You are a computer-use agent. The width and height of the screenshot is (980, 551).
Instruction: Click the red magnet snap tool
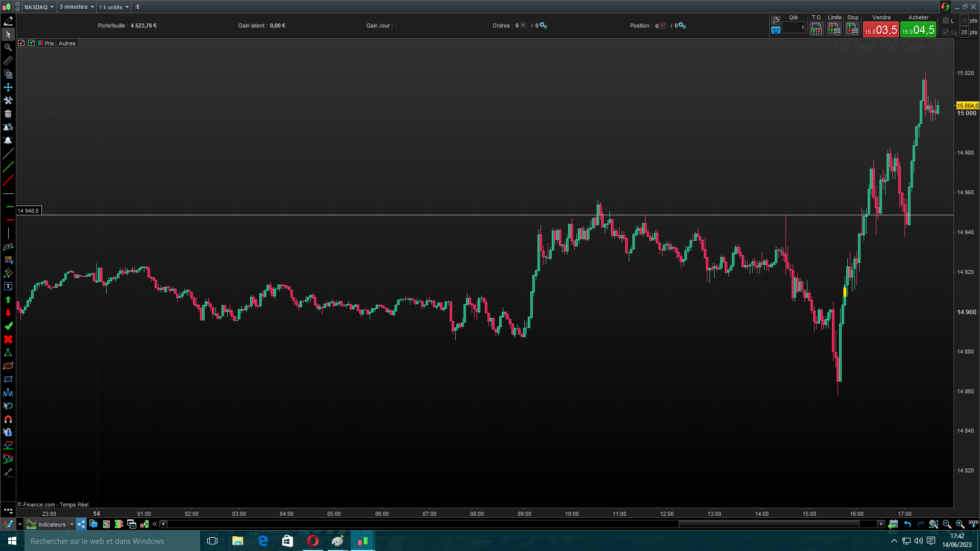pyautogui.click(x=8, y=419)
